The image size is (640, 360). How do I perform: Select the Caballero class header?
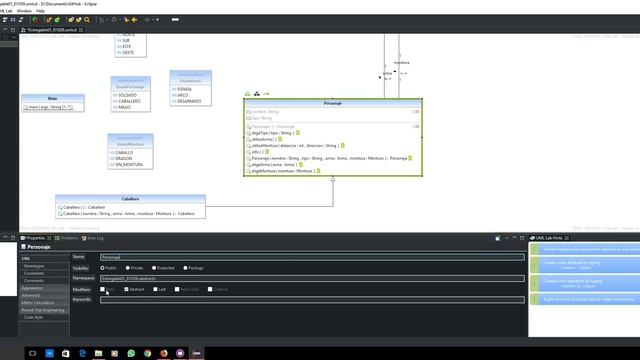click(x=131, y=199)
